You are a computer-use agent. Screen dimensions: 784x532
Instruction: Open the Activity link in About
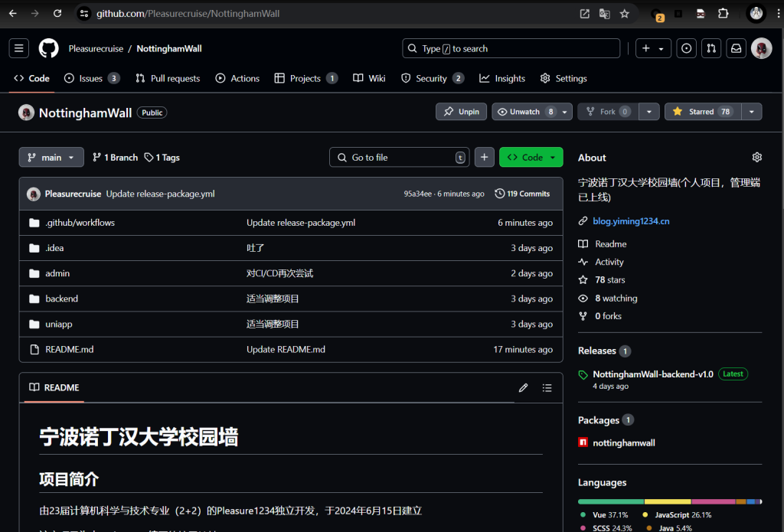[609, 262]
